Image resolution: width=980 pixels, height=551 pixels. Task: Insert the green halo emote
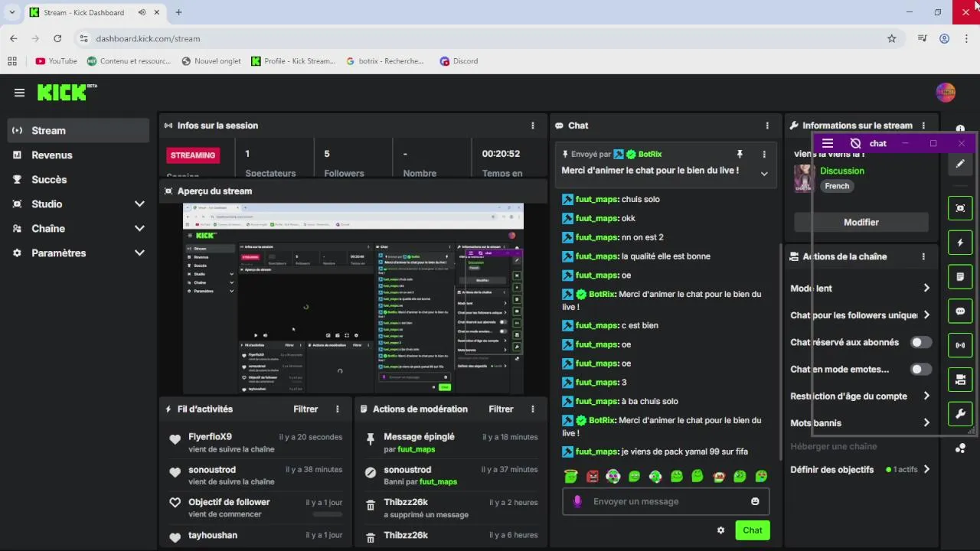570,476
